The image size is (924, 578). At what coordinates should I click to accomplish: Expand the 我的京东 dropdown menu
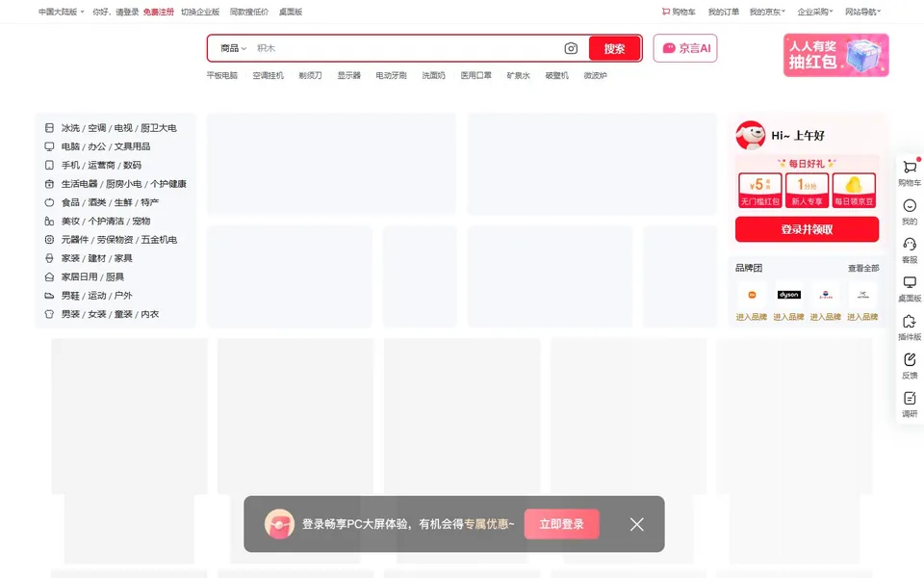click(x=767, y=12)
